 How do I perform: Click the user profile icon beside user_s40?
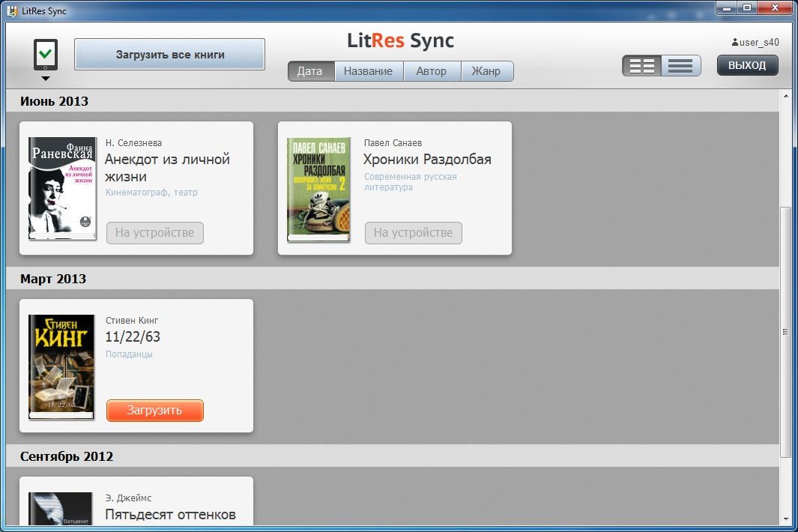pyautogui.click(x=735, y=42)
